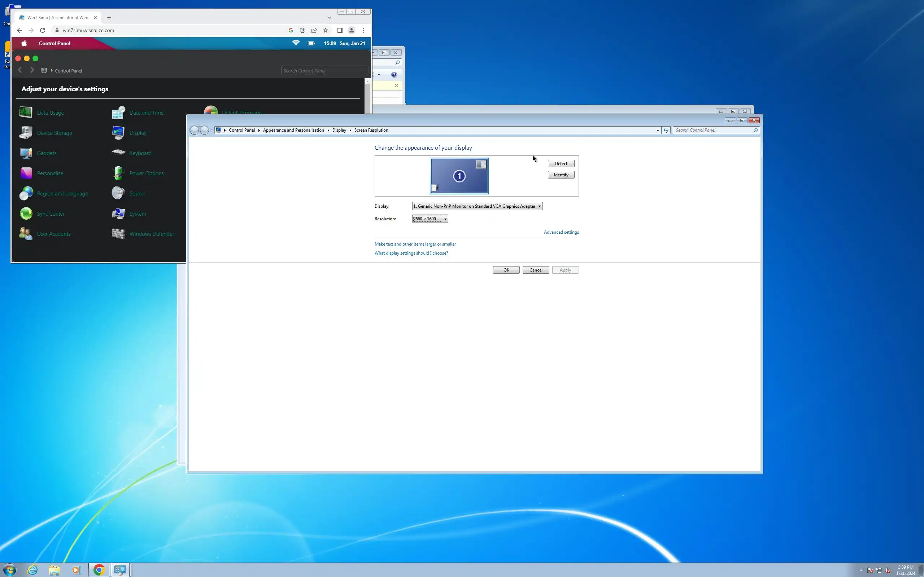Open the Sync Center item

pos(51,214)
